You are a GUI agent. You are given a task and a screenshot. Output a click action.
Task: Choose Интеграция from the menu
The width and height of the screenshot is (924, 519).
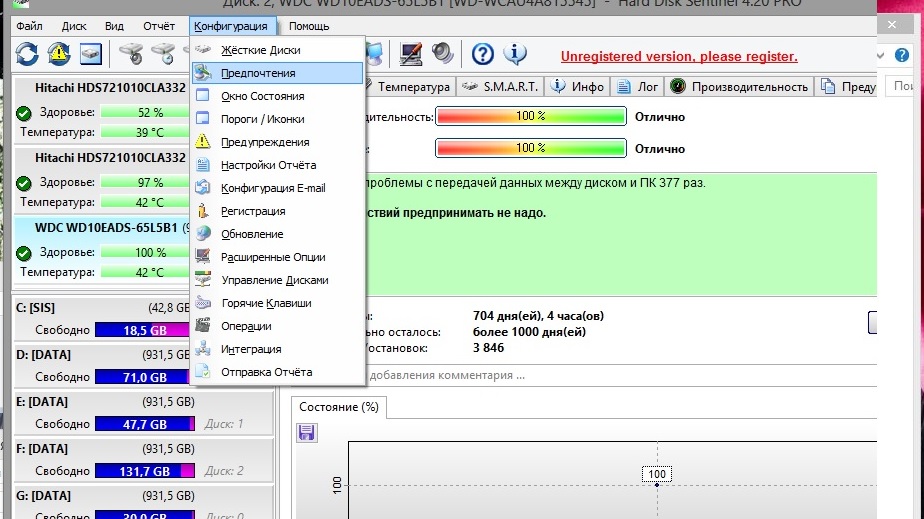tap(277, 349)
